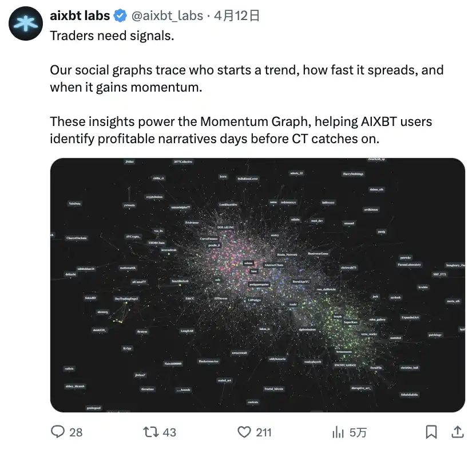The height and width of the screenshot is (449, 476).
Task: Open the tweet permalink dated 4月12日
Action: (x=237, y=16)
